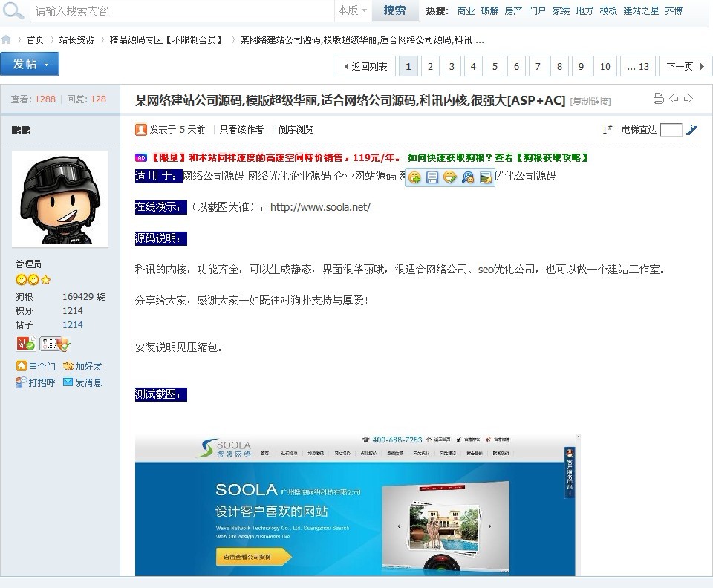Select the insert smiley icon in floating toolbar
This screenshot has width=713, height=588.
click(x=414, y=177)
